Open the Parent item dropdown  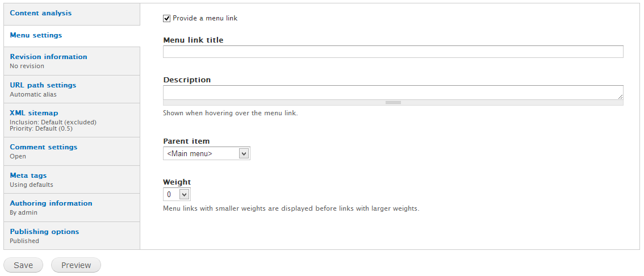coord(206,153)
